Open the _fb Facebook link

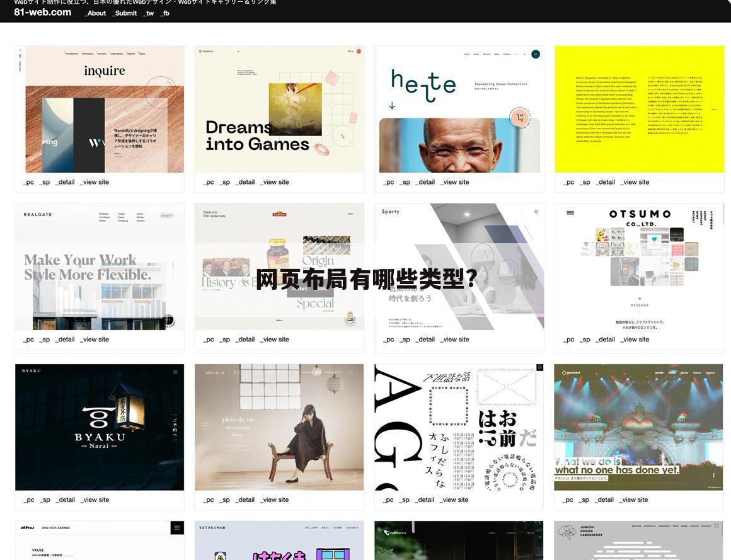pos(164,13)
